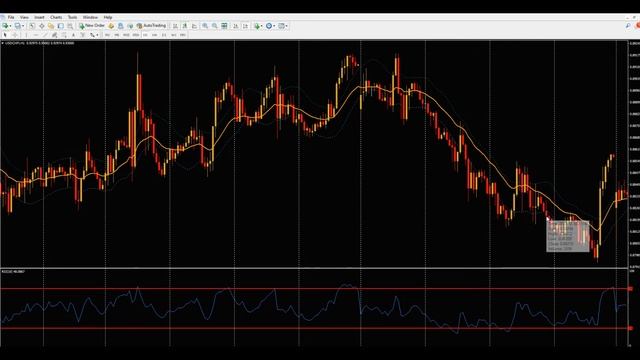Open the Terminal panel icon
This screenshot has height=360, width=640.
coord(60,26)
